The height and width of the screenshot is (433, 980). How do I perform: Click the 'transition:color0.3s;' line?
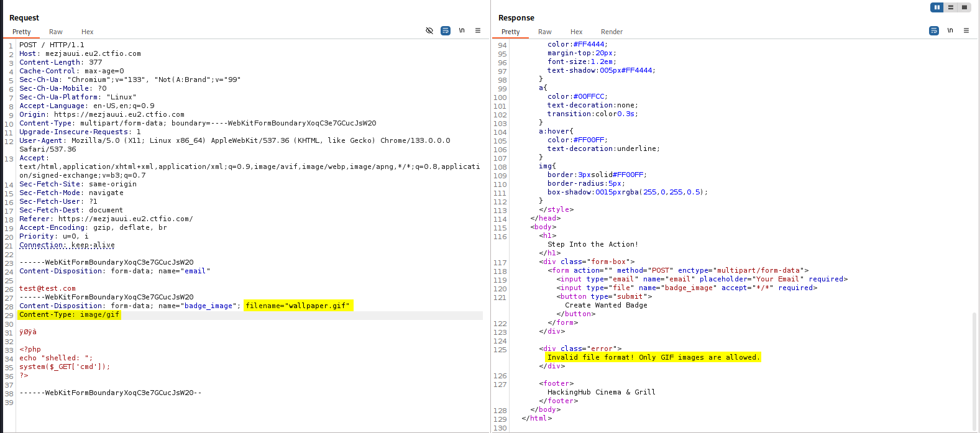[x=593, y=114]
